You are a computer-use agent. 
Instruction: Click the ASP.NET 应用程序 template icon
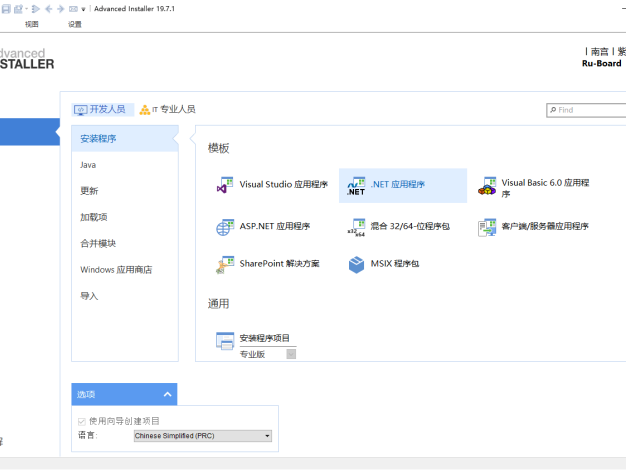pos(225,227)
